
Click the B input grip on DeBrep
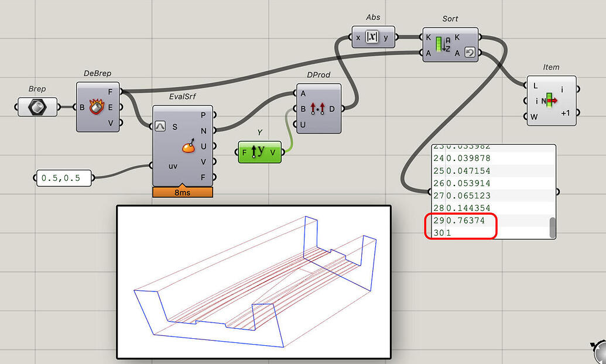76,107
